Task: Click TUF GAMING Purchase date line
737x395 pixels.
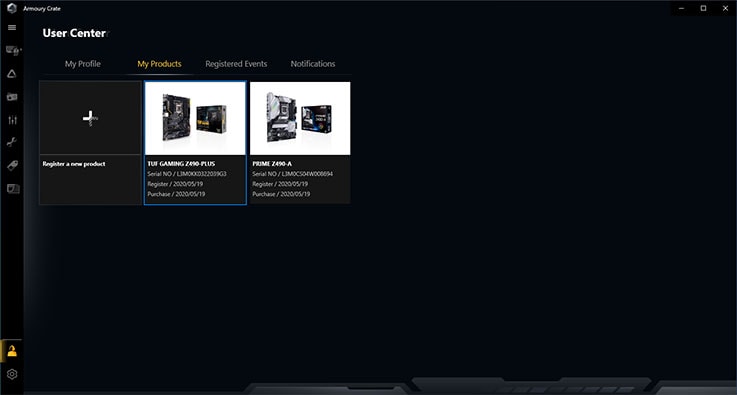Action: coord(176,194)
